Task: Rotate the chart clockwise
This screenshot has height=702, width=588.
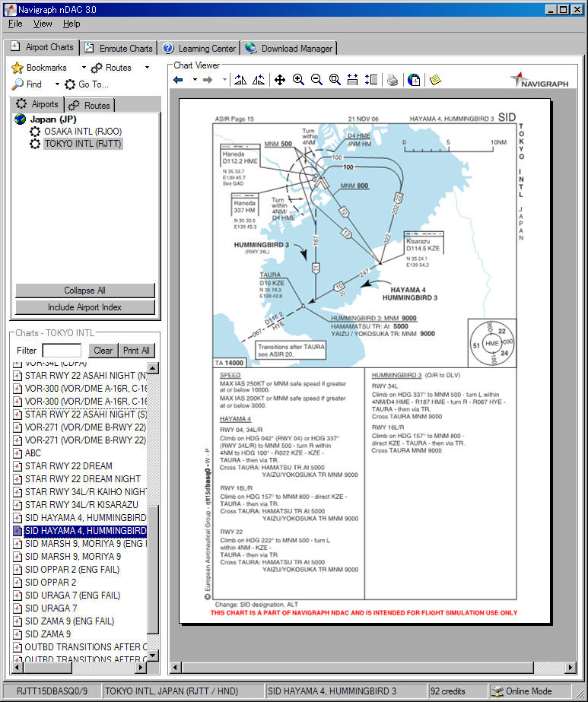Action: (x=240, y=80)
